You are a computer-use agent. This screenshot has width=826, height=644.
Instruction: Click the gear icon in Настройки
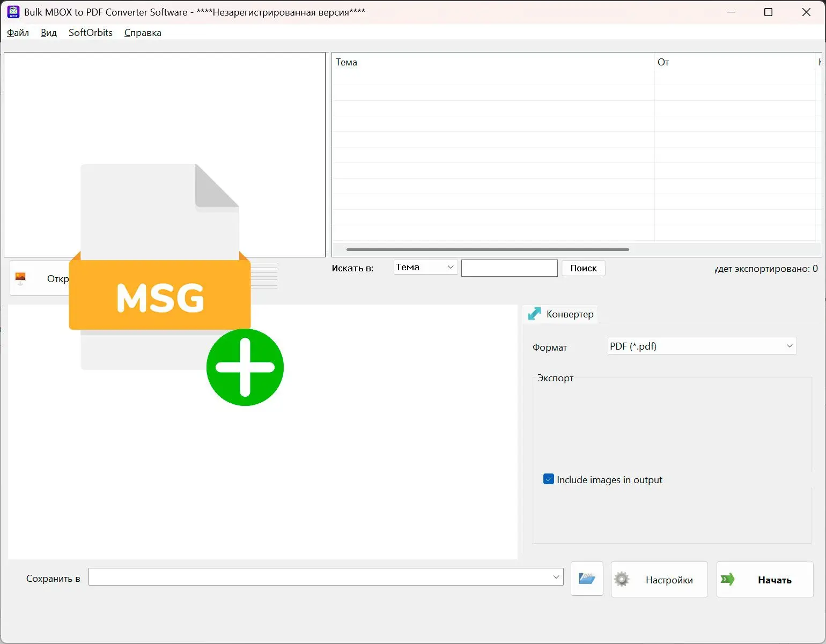pos(622,579)
